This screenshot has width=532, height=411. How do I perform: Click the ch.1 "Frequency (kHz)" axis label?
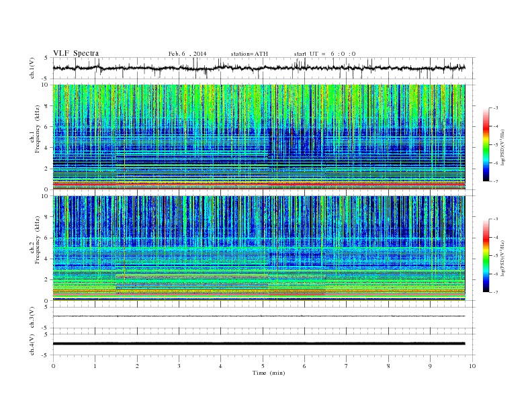(x=37, y=129)
